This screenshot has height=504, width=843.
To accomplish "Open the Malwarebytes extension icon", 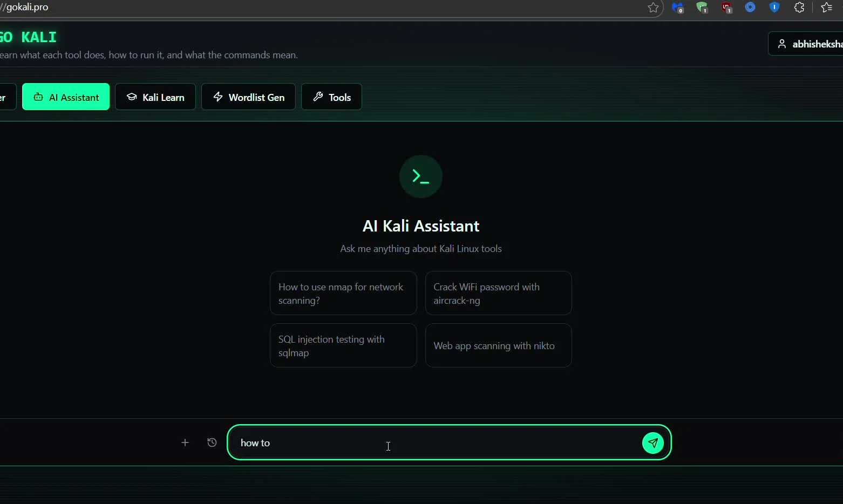I will coord(678,8).
